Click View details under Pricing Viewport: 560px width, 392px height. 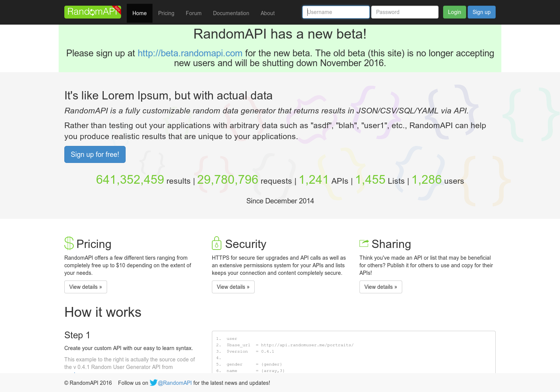click(x=86, y=287)
